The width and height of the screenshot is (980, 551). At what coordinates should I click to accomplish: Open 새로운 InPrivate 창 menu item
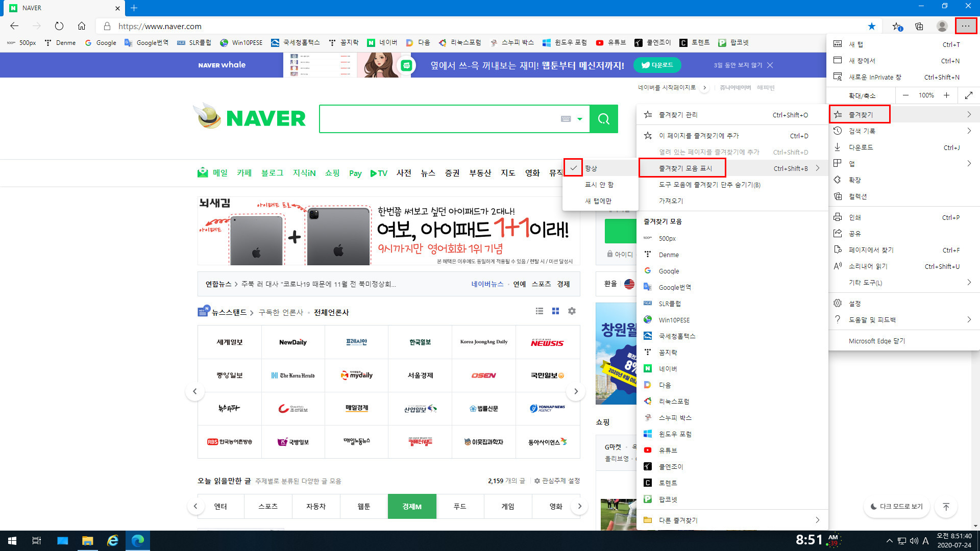point(904,77)
